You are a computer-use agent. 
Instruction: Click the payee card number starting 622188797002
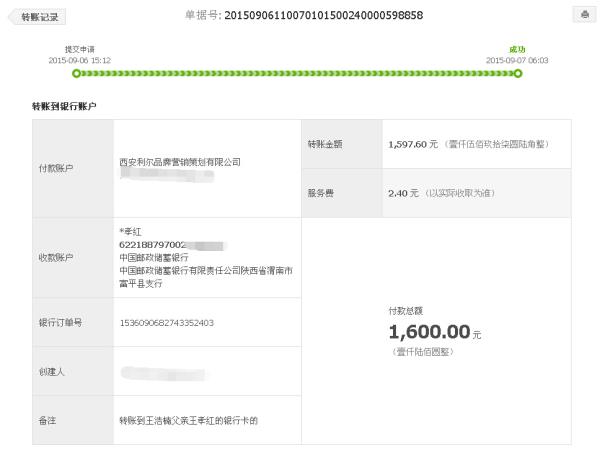[x=153, y=244]
